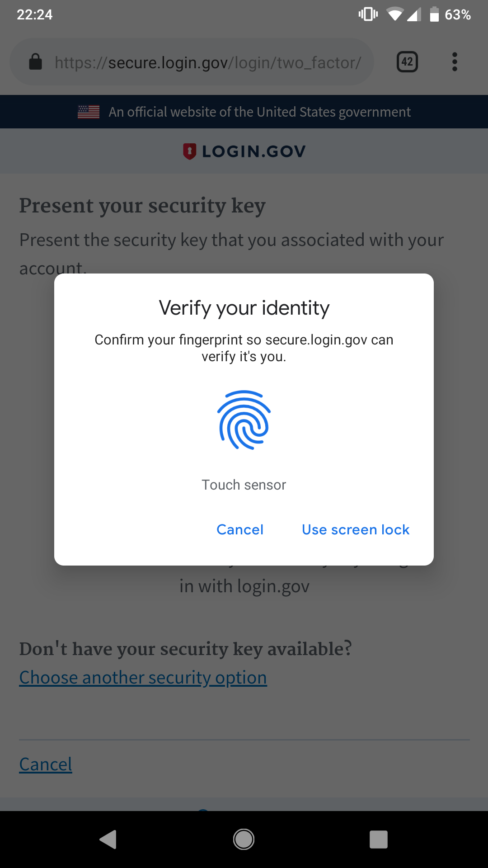The height and width of the screenshot is (868, 488).
Task: Tap the Wi-Fi status icon
Action: [396, 15]
